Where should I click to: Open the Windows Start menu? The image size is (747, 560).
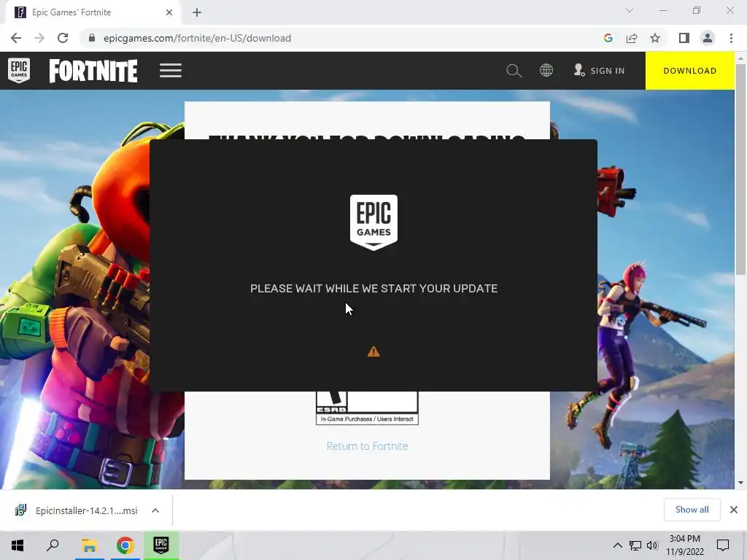tap(18, 545)
